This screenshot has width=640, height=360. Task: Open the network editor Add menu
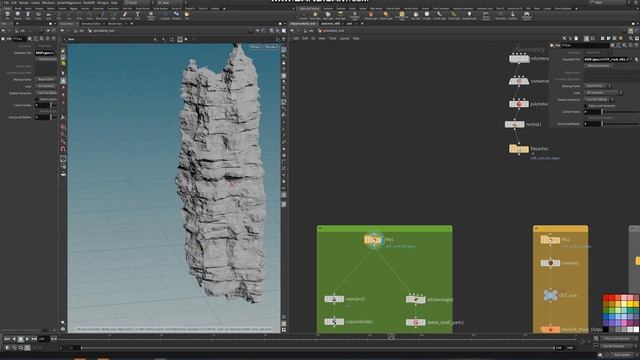point(296,38)
